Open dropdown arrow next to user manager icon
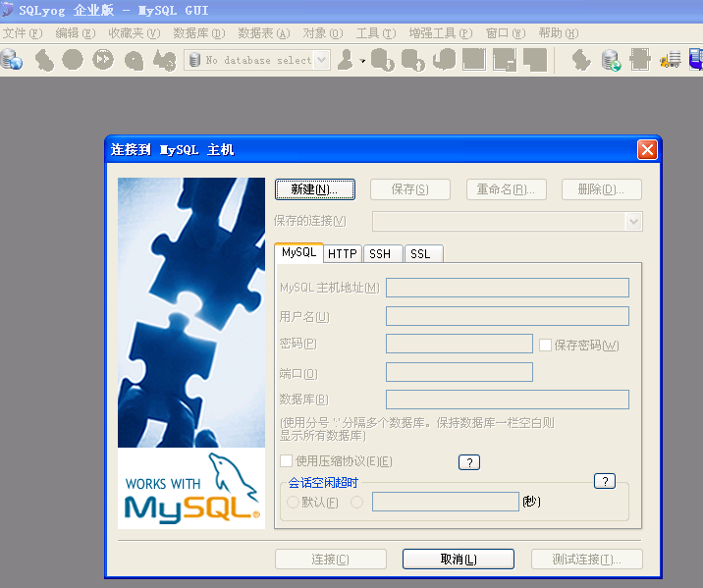 click(x=362, y=61)
